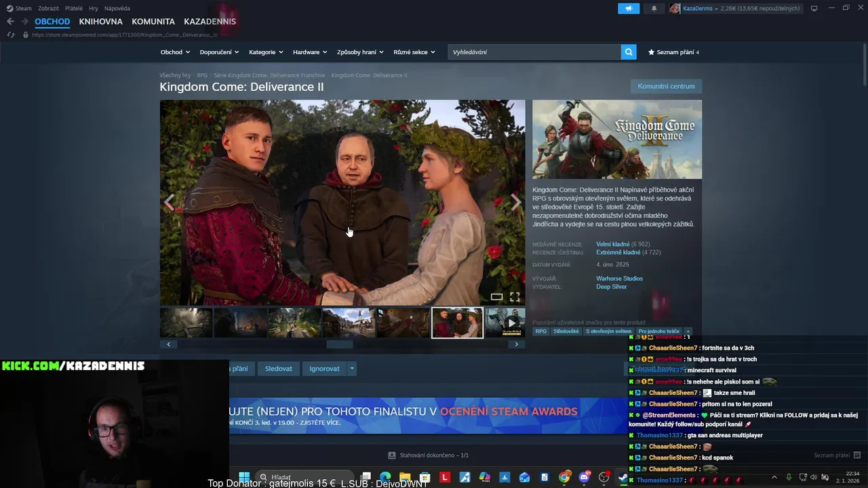Click the Středověké tag
Image resolution: width=868 pixels, height=488 pixels.
566,331
